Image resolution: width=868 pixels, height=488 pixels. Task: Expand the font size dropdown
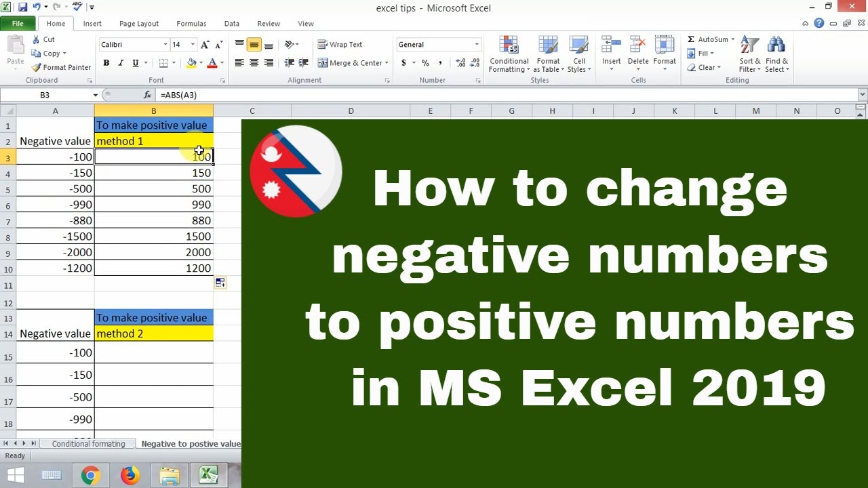pyautogui.click(x=193, y=45)
